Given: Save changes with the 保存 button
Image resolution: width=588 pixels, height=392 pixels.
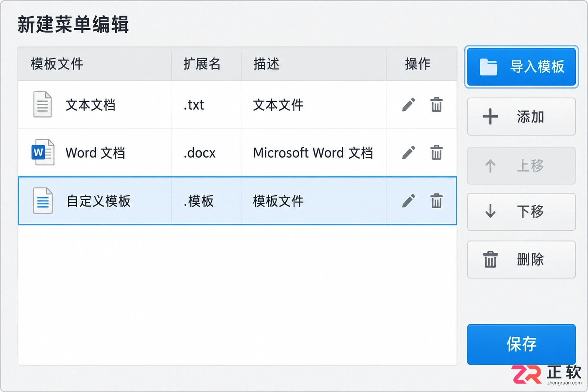Looking at the screenshot, I should tap(521, 344).
